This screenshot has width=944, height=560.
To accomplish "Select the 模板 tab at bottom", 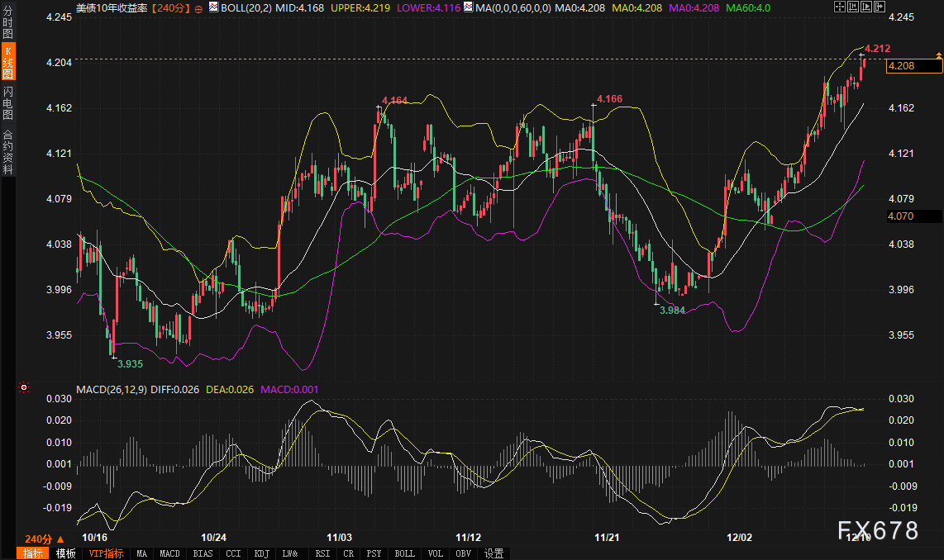I will 66,553.
